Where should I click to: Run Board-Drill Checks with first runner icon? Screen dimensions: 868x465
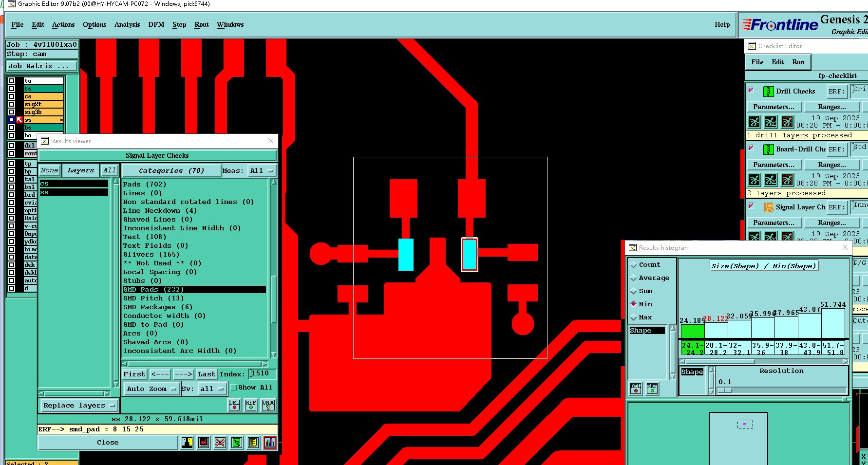[754, 180]
